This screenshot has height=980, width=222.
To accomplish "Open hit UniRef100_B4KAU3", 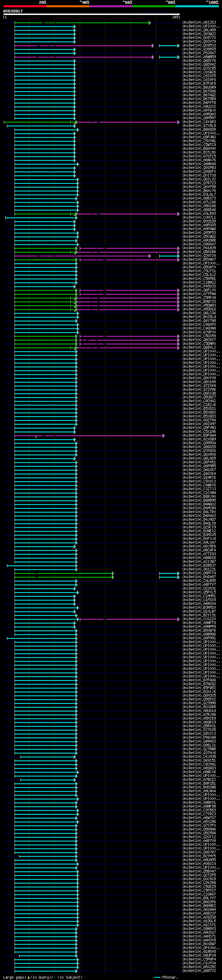I will (x=199, y=516).
